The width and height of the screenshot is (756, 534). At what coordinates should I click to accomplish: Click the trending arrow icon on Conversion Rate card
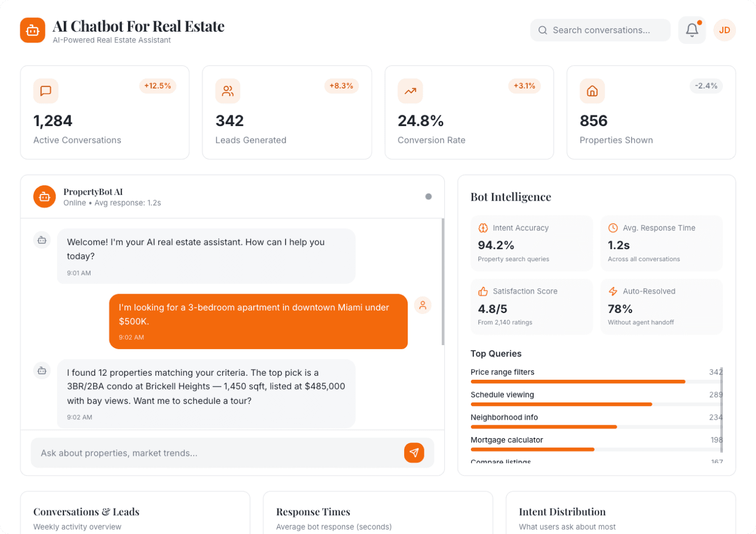tap(410, 91)
